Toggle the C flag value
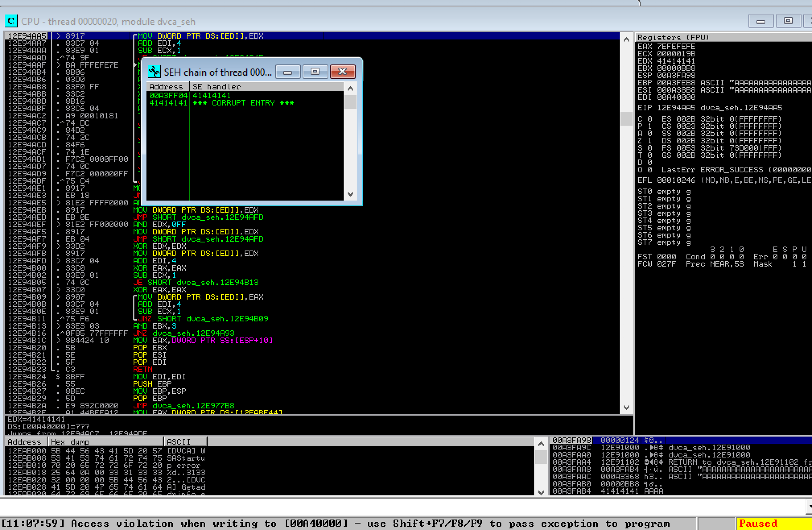Image resolution: width=812 pixels, height=530 pixels. click(x=650, y=119)
